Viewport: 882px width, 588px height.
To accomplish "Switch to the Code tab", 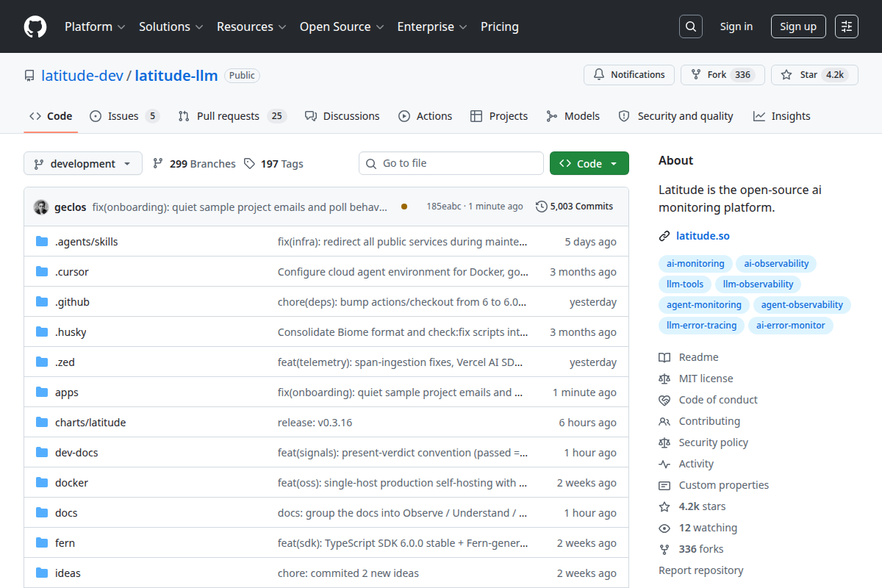I will (x=51, y=116).
